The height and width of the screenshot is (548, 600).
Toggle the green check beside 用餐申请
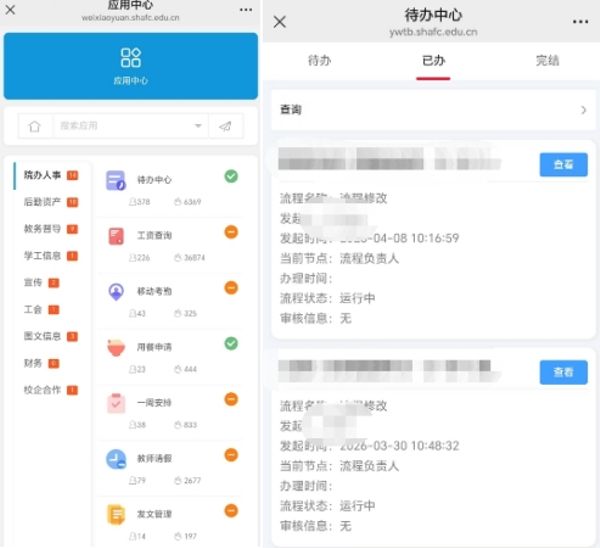(x=231, y=343)
